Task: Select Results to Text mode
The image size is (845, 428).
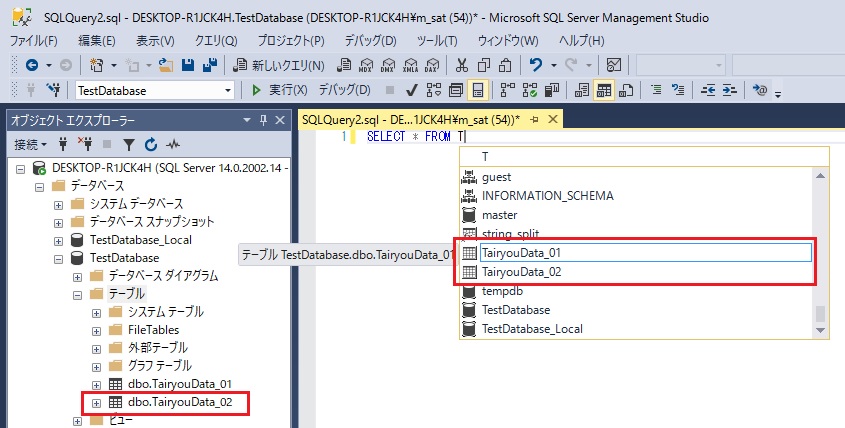Action: coord(582,90)
